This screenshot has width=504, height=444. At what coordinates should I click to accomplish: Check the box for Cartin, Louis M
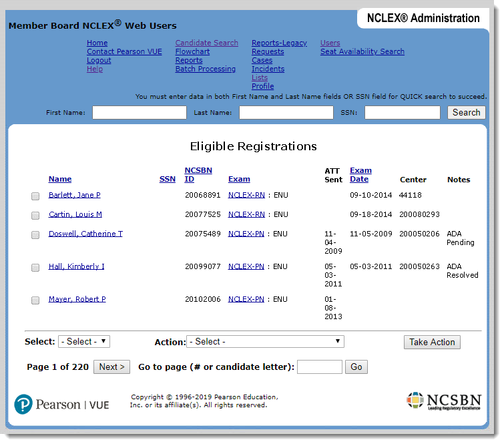(x=35, y=216)
